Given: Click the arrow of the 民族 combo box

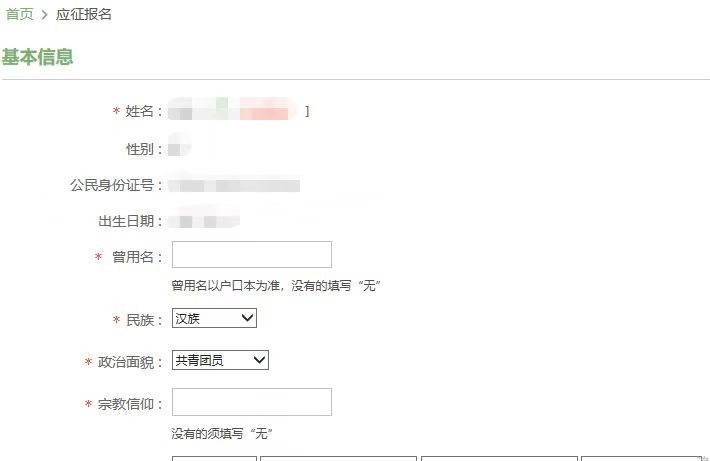Looking at the screenshot, I should coord(247,318).
